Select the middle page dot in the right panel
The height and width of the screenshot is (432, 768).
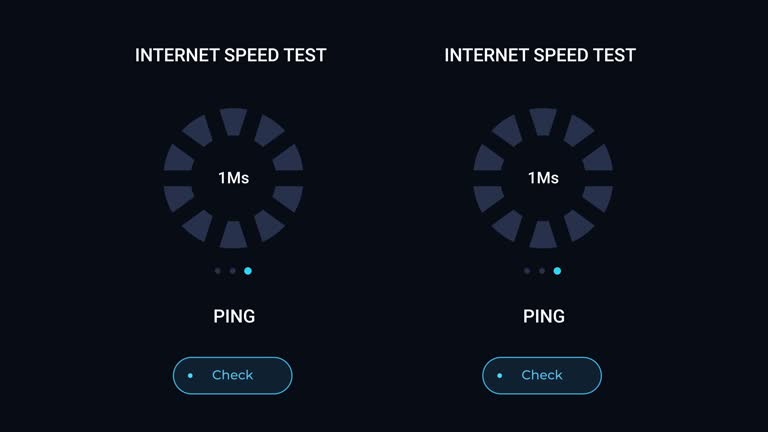tap(542, 270)
